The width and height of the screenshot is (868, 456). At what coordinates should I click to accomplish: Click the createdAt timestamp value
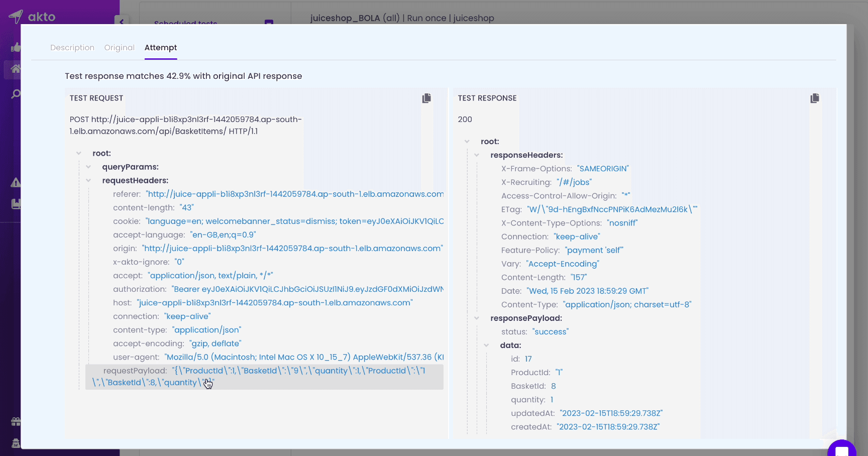point(608,426)
